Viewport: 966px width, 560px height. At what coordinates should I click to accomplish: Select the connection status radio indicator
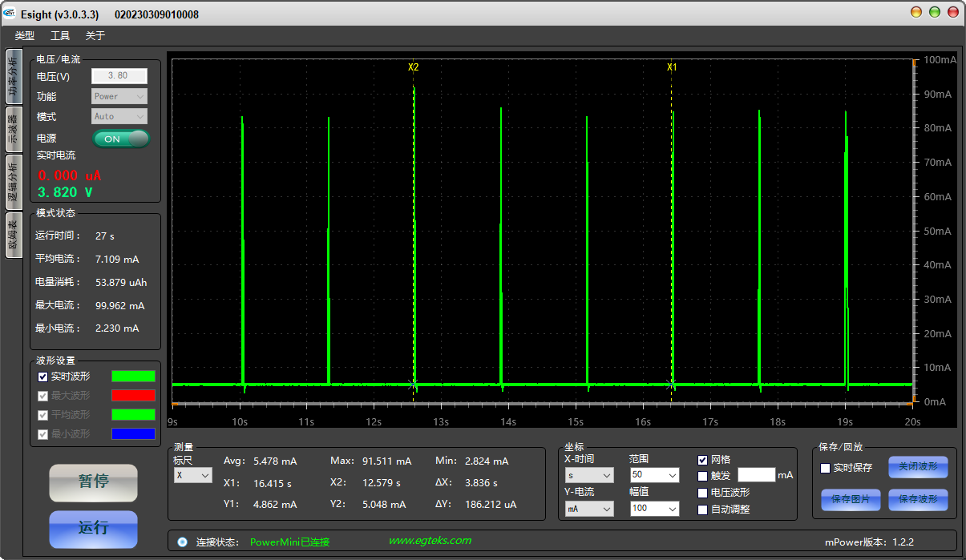click(182, 542)
